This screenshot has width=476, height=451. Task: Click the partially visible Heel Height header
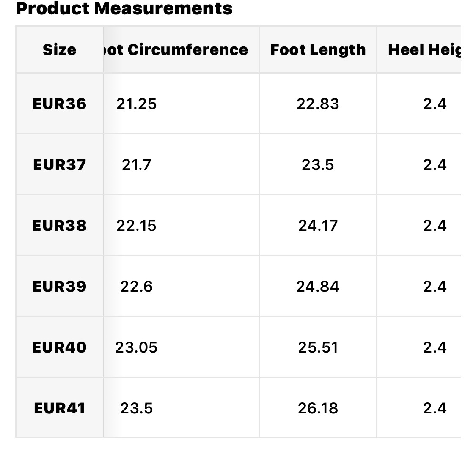click(x=424, y=50)
